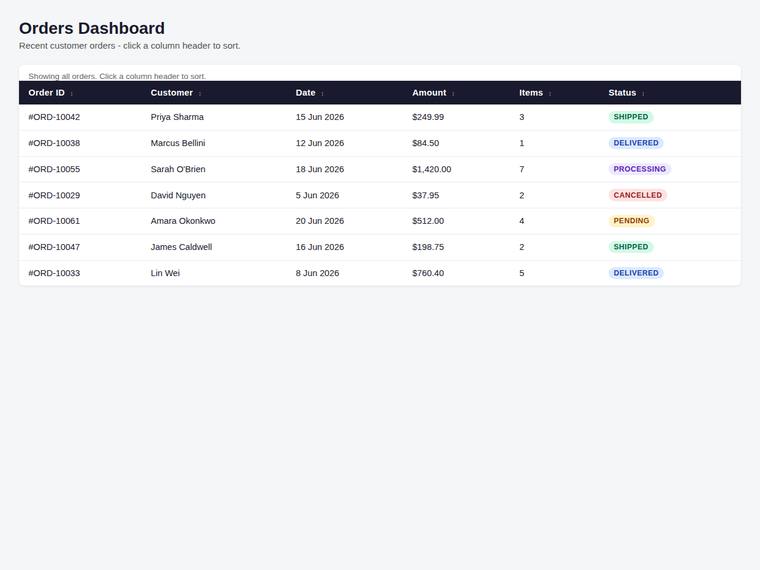Click the amount $37.95
The height and width of the screenshot is (570, 760).
(x=426, y=195)
